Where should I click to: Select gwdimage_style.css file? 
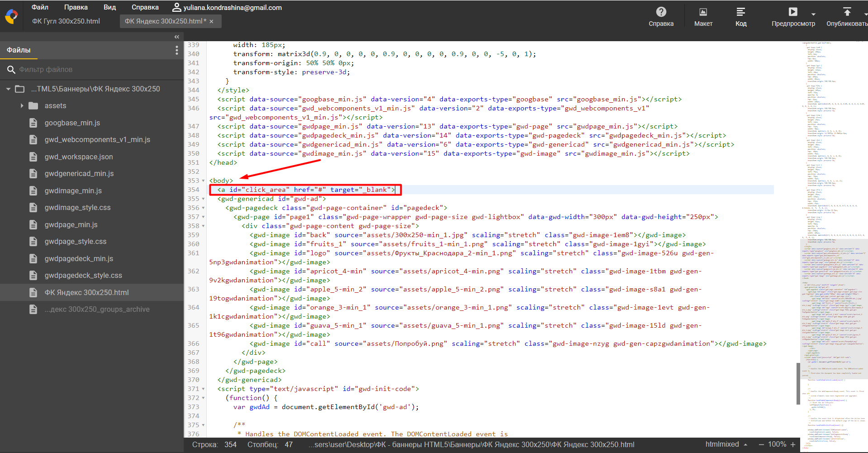[x=77, y=208]
